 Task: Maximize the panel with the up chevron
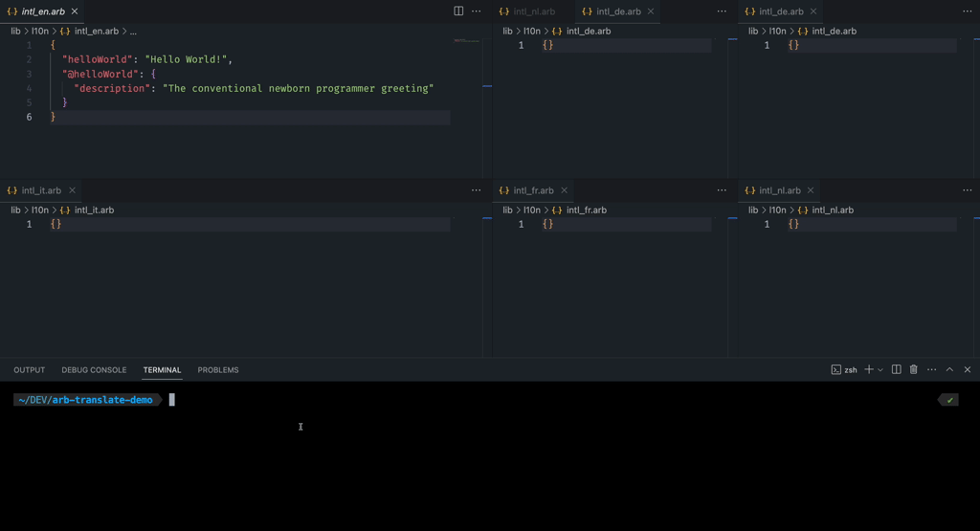(949, 370)
